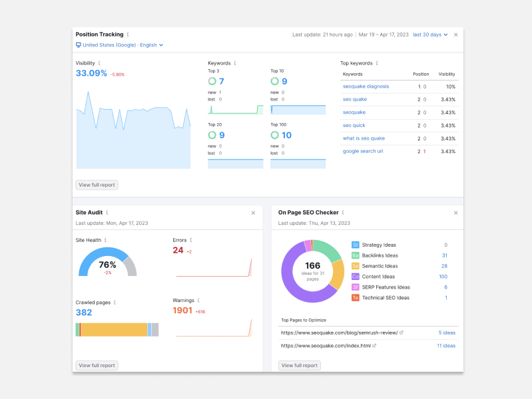The height and width of the screenshot is (399, 532).
Task: Click the Semantic Ideas Se icon
Action: (x=356, y=266)
